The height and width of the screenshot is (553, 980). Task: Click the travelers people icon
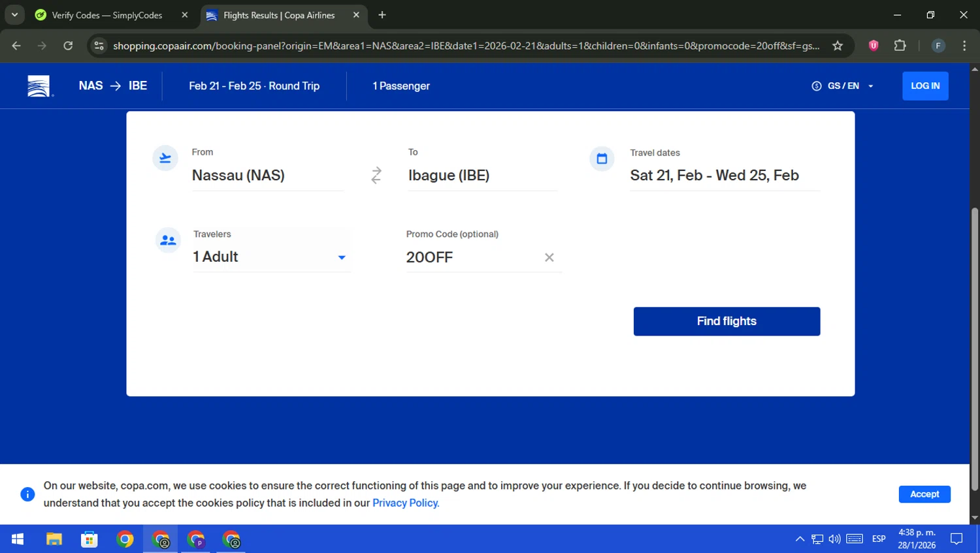click(x=168, y=240)
